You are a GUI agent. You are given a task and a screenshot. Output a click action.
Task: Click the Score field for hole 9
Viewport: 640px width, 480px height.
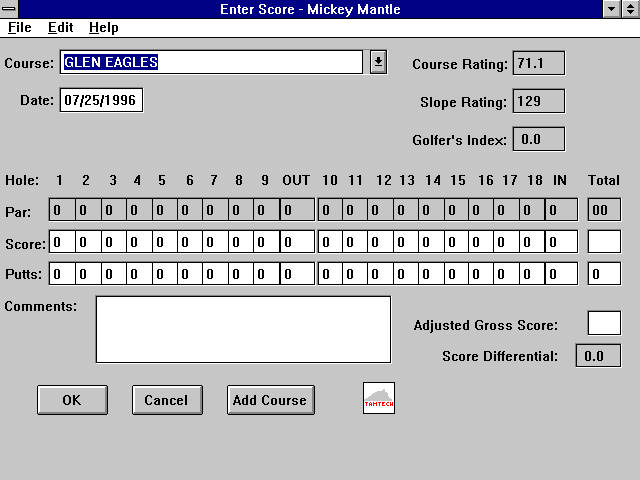(267, 242)
